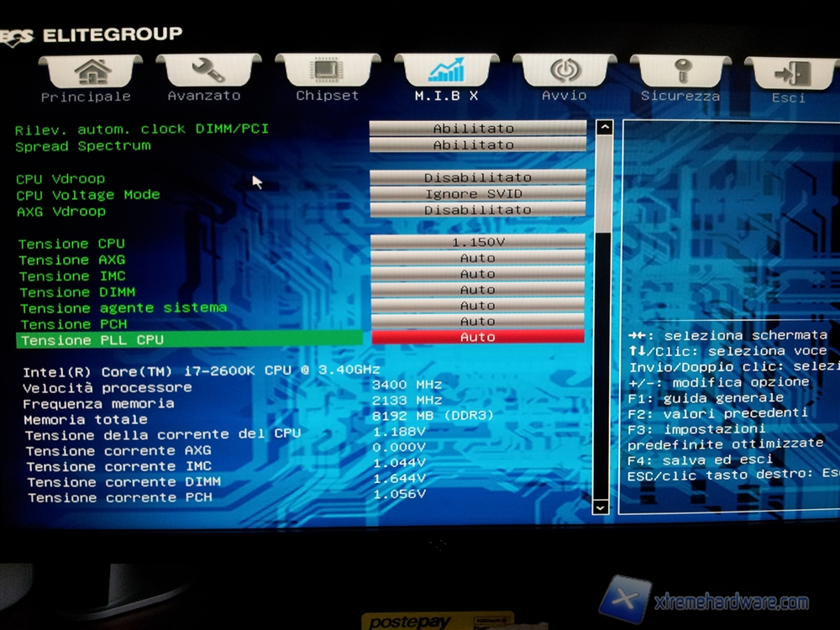Switch to the Sicurezza tab label
This screenshot has height=630, width=840.
pos(680,96)
